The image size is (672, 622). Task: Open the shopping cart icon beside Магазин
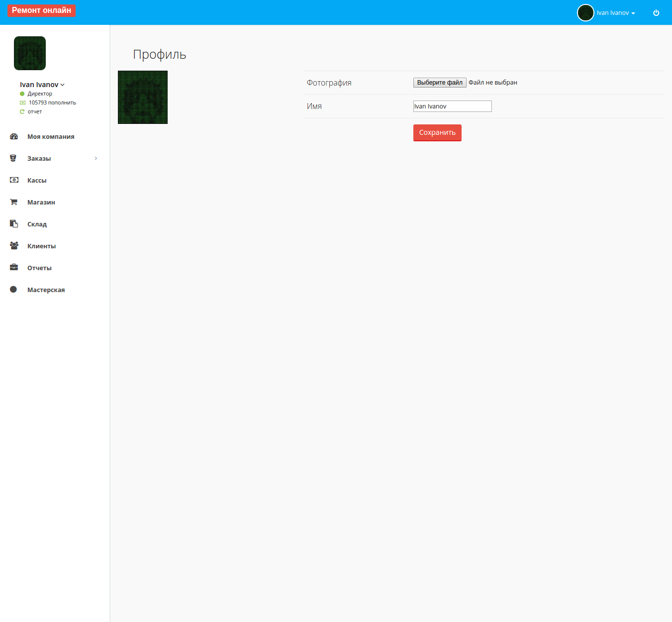pyautogui.click(x=13, y=202)
